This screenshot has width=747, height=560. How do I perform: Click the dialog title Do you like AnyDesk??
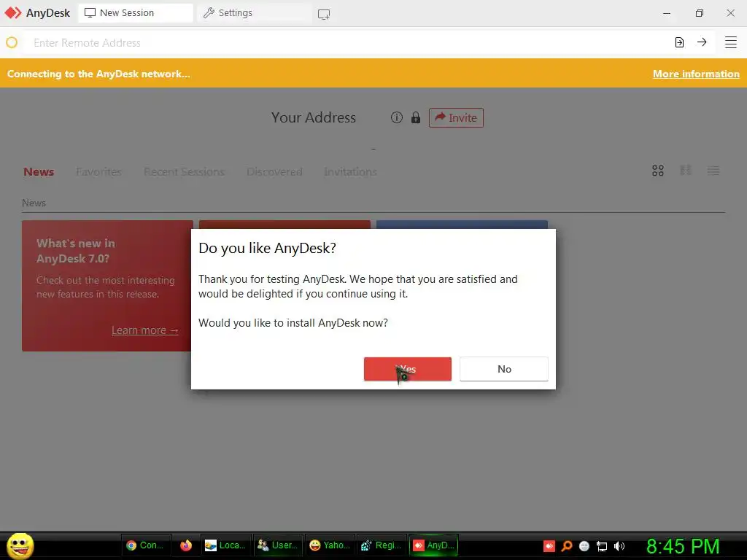(x=267, y=248)
